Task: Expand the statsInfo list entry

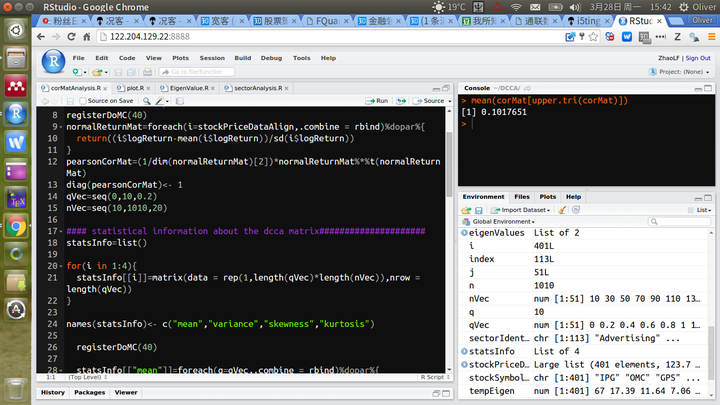Action: (463, 351)
